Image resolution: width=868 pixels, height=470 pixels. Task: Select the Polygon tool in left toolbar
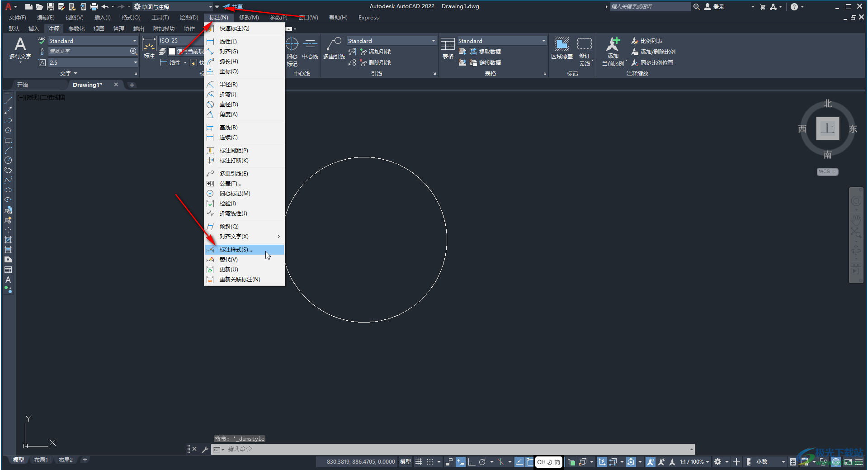point(8,131)
